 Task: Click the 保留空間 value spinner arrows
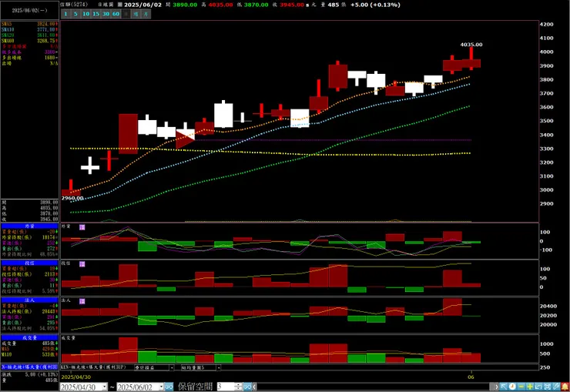click(239, 387)
